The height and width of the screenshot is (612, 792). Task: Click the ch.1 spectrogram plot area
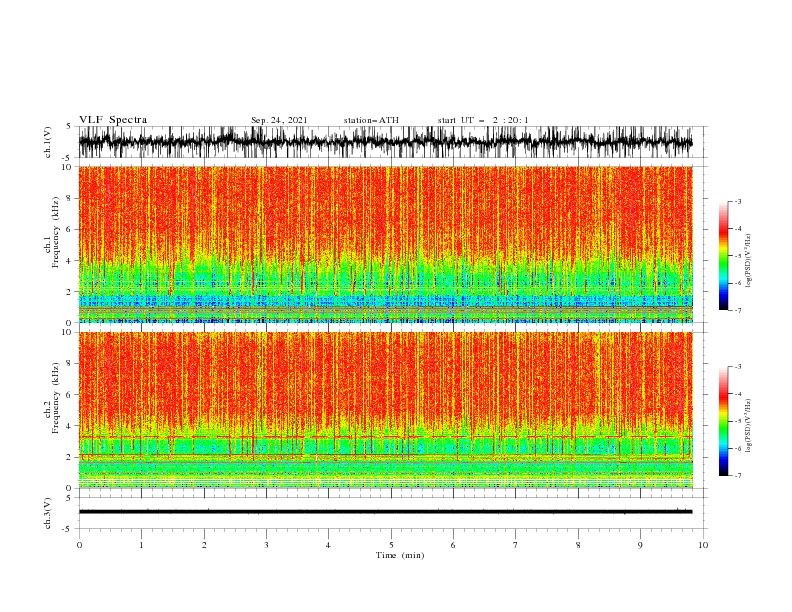(385, 244)
